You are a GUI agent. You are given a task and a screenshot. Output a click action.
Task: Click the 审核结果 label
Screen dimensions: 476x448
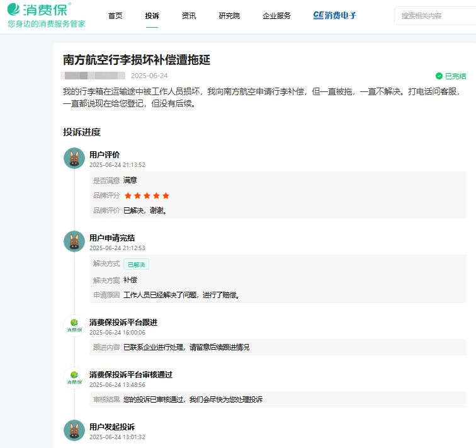pos(106,399)
